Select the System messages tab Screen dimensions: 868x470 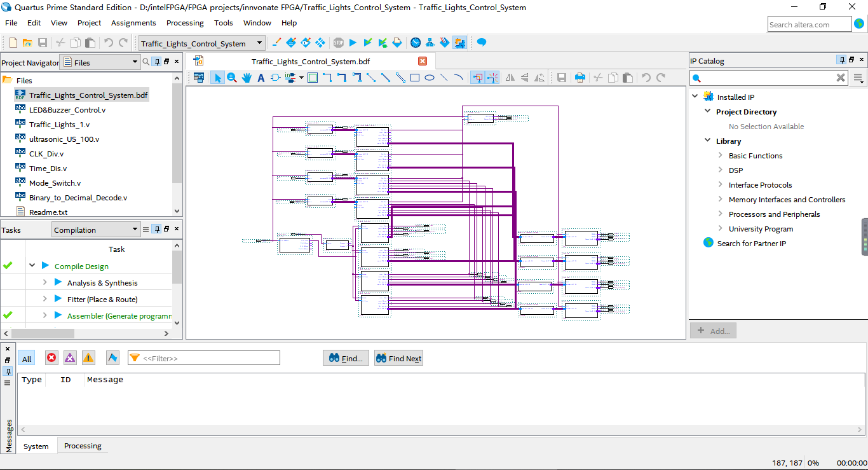(x=36, y=446)
